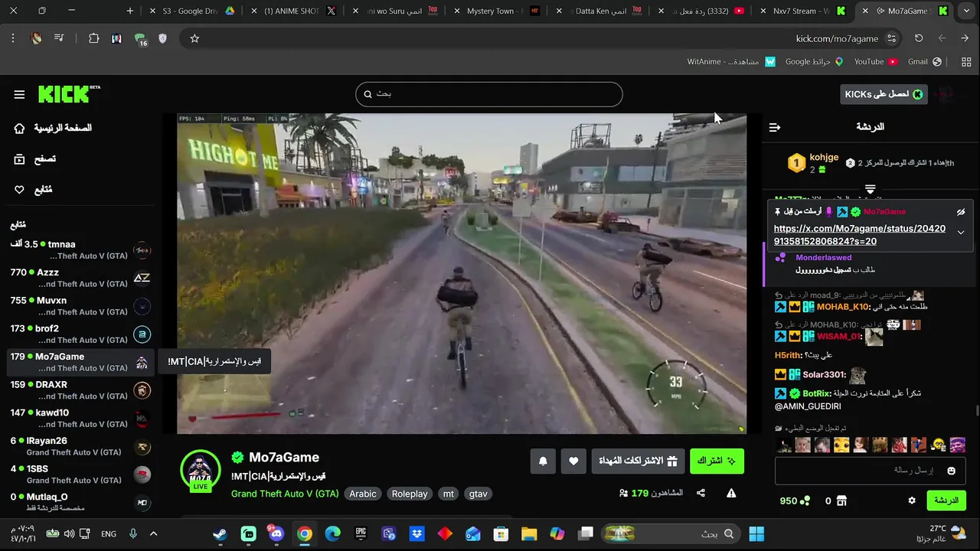The height and width of the screenshot is (551, 980).
Task: Collapse the leaderboard expander arrow
Action: [x=870, y=189]
